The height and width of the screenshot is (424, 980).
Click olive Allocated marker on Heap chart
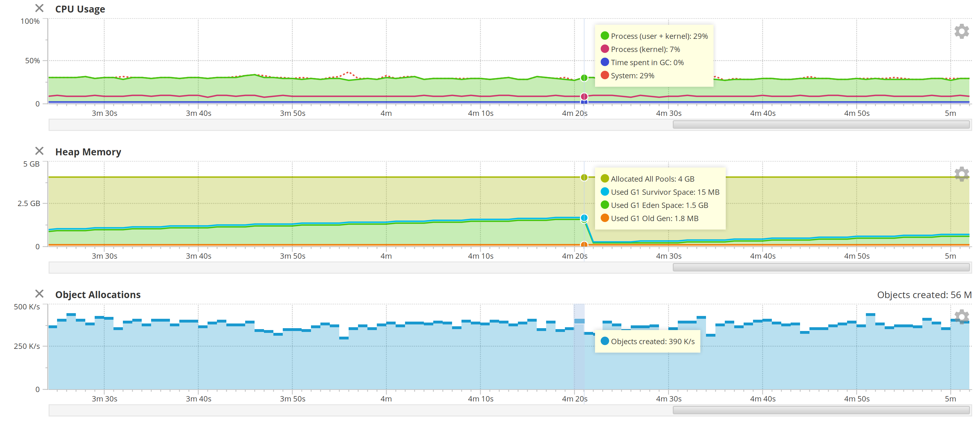(x=584, y=178)
